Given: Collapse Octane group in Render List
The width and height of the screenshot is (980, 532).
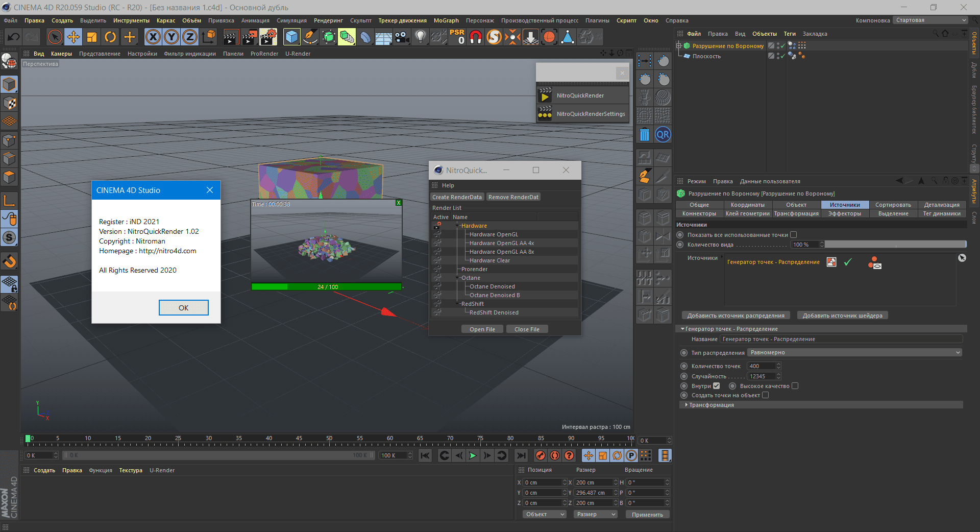Looking at the screenshot, I should click(458, 278).
